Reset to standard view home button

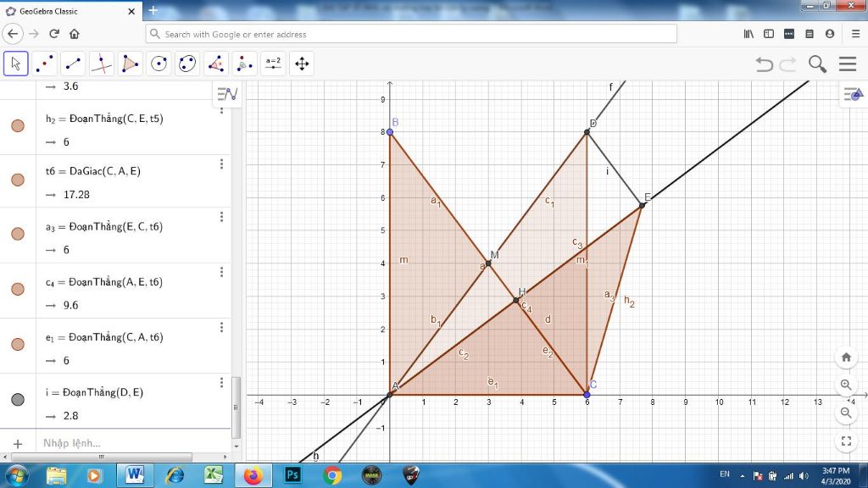coord(846,358)
